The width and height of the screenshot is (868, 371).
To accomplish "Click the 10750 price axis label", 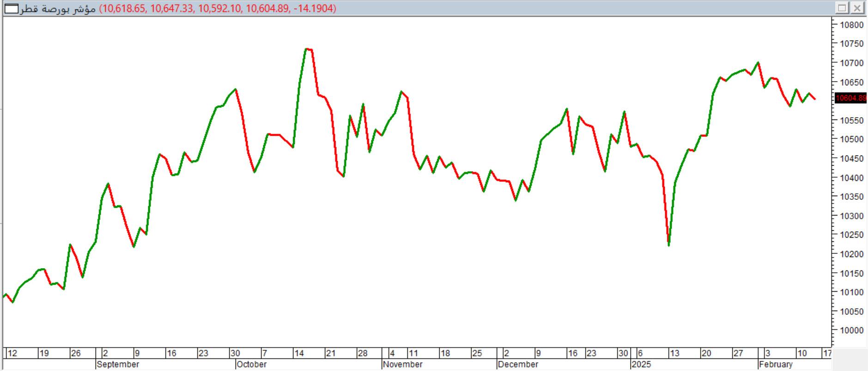I will click(851, 44).
